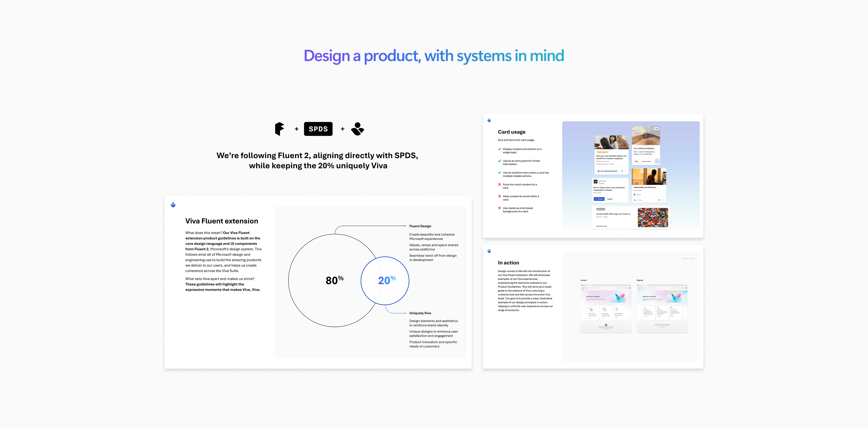Click the 'Fluent Design' diagram label
868x428 pixels.
[420, 226]
